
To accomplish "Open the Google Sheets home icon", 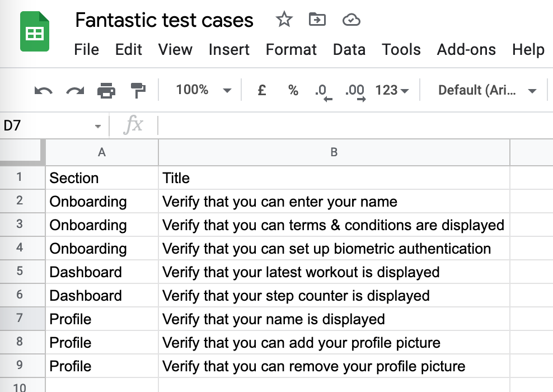I will pyautogui.click(x=34, y=32).
